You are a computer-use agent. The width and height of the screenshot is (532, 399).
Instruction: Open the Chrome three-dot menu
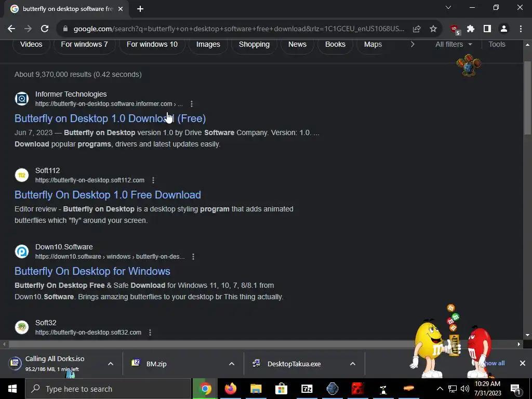(521, 29)
